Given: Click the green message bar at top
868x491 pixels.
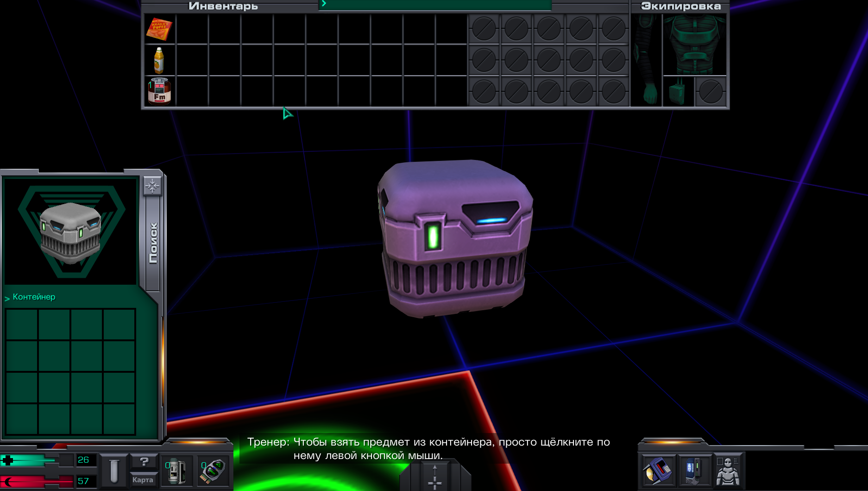Looking at the screenshot, I should (435, 5).
